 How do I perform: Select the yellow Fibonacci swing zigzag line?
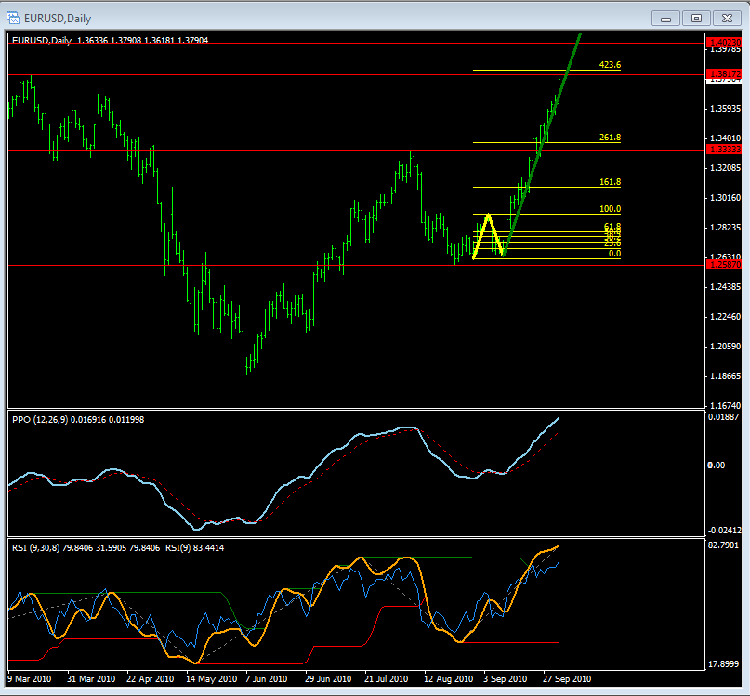tap(481, 235)
